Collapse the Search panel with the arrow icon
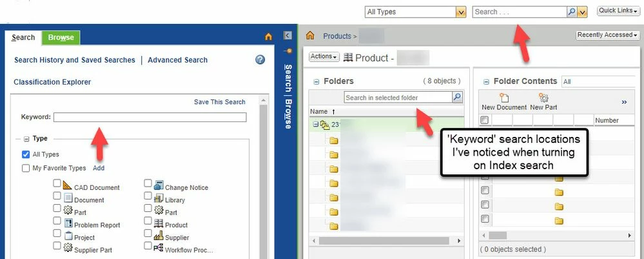This screenshot has height=259, width=644. pyautogui.click(x=288, y=36)
